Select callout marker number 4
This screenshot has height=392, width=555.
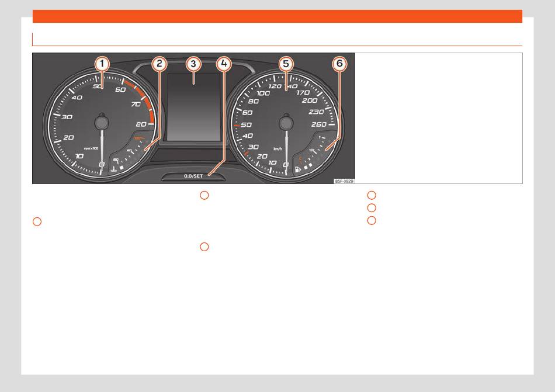click(224, 64)
